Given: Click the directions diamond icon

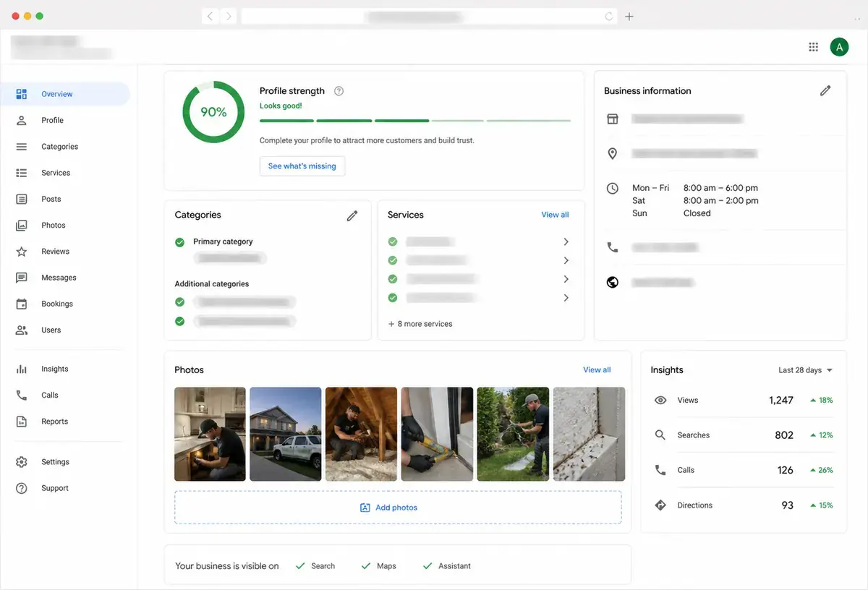Looking at the screenshot, I should (660, 505).
